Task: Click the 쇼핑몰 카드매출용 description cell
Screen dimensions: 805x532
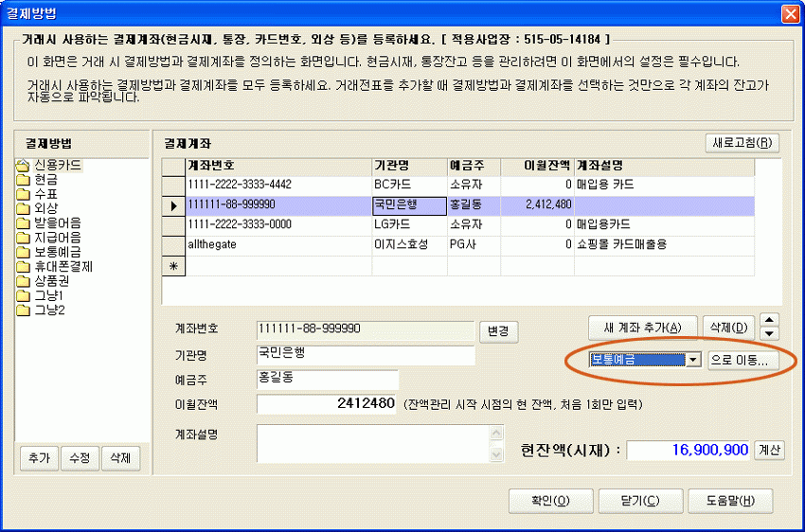Action: [x=664, y=245]
